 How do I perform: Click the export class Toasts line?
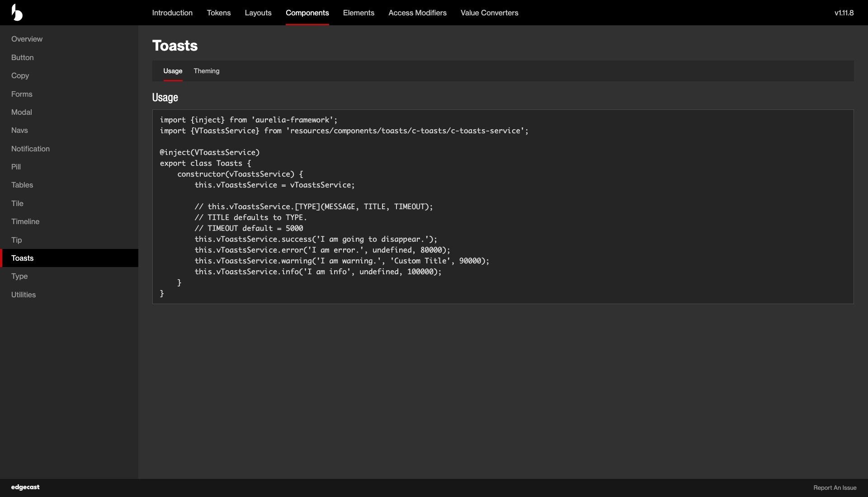[205, 163]
